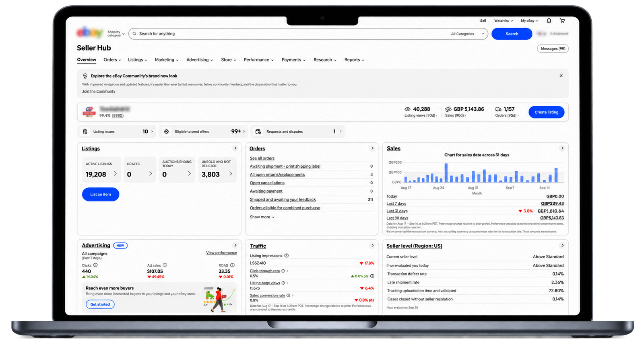This screenshot has height=339, width=644.
Task: Open the Payments menu
Action: pos(293,60)
